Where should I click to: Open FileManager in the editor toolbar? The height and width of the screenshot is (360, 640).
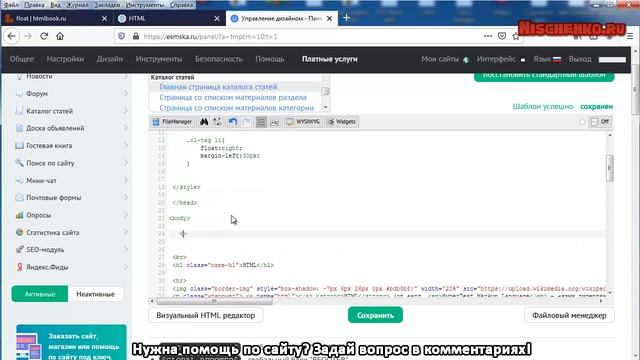point(172,122)
